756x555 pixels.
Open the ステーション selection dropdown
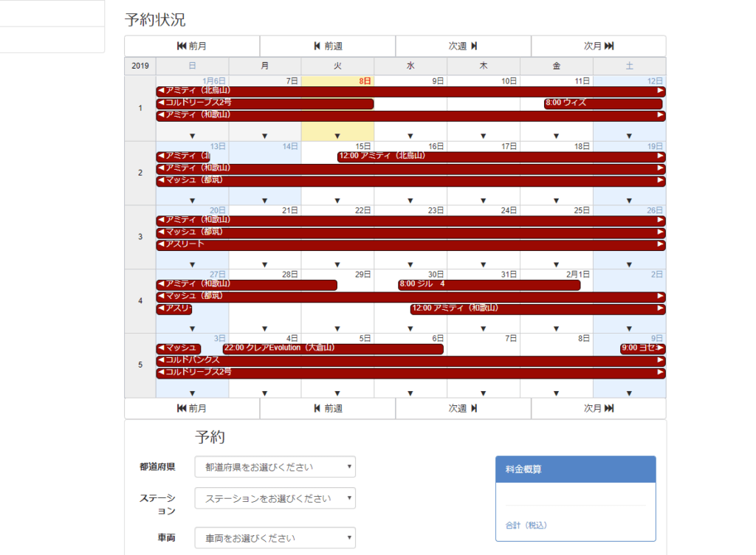tap(275, 498)
